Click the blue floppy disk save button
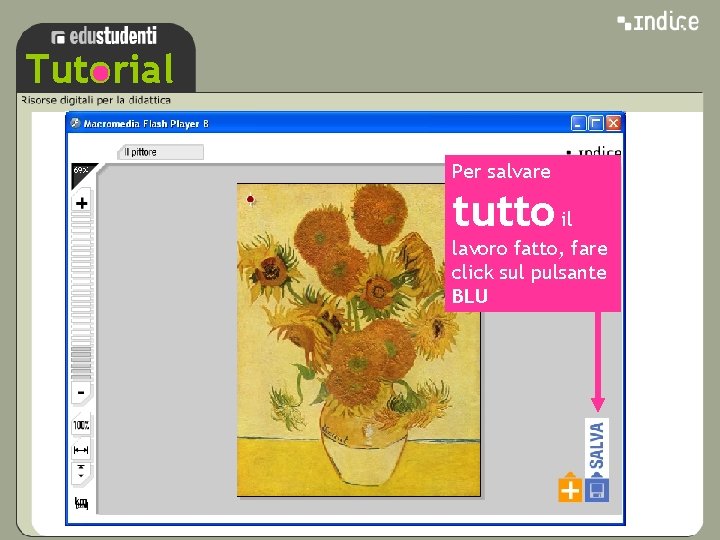This screenshot has height=540, width=720. [597, 490]
